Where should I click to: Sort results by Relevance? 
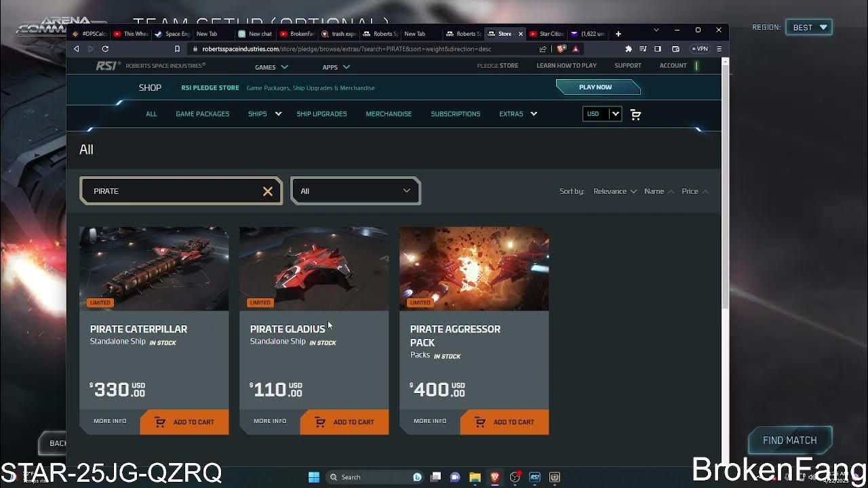[614, 191]
